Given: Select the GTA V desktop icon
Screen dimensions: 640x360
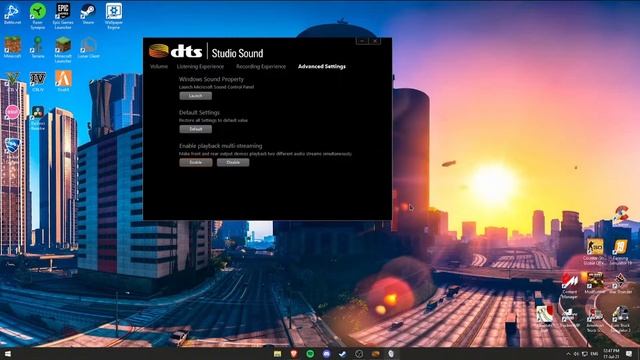Looking at the screenshot, I should click(12, 81).
